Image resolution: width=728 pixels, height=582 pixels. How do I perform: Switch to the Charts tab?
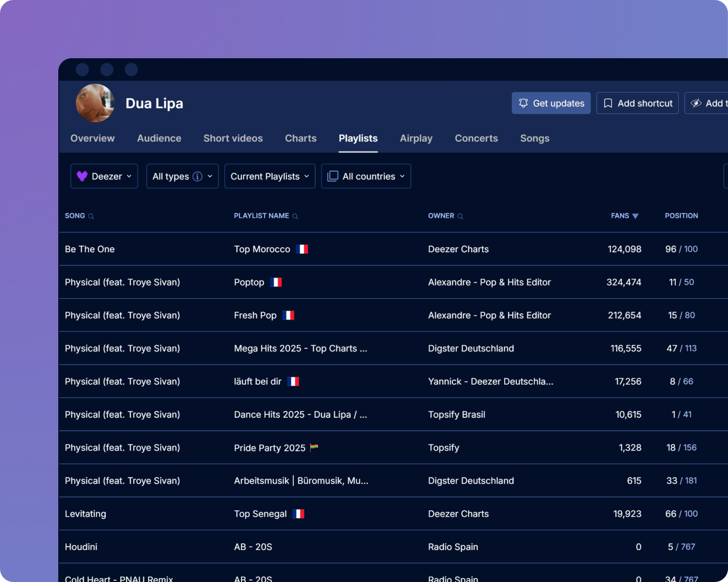[300, 138]
